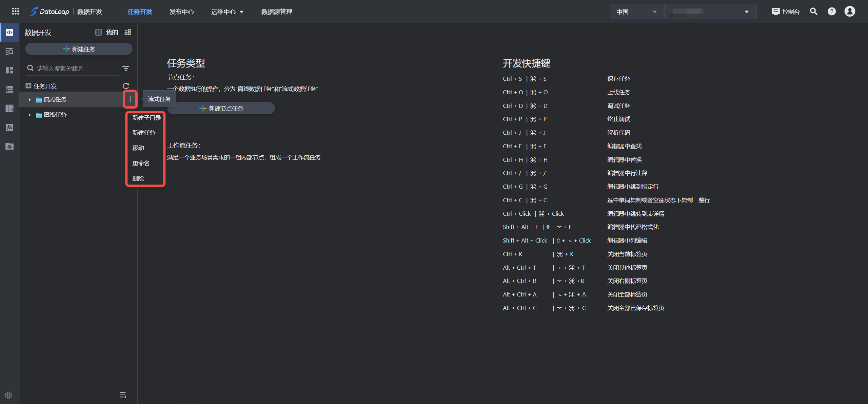Click the function fx sidebar icon
868x404 pixels.
9,128
